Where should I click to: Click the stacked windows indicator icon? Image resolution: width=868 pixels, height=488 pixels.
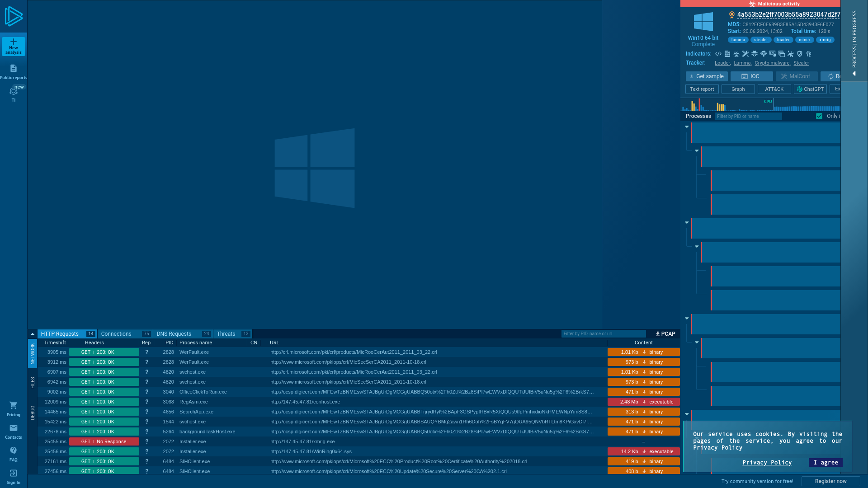[x=782, y=54]
